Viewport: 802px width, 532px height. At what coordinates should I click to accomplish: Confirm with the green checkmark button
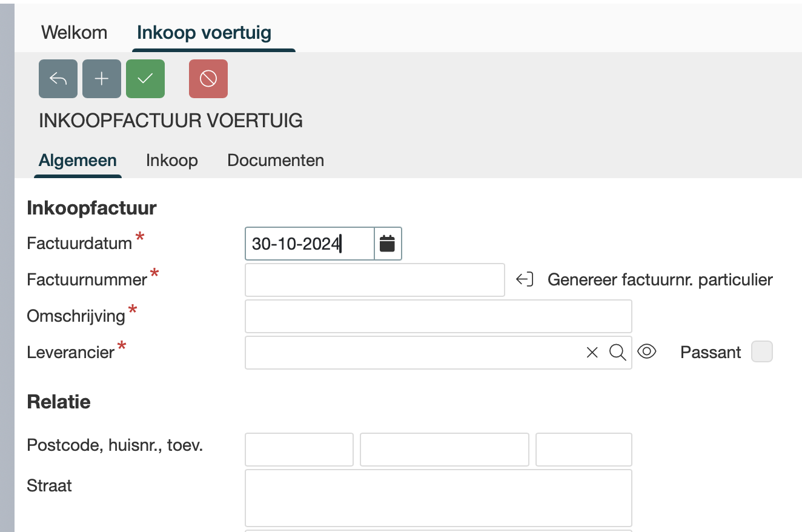[145, 79]
